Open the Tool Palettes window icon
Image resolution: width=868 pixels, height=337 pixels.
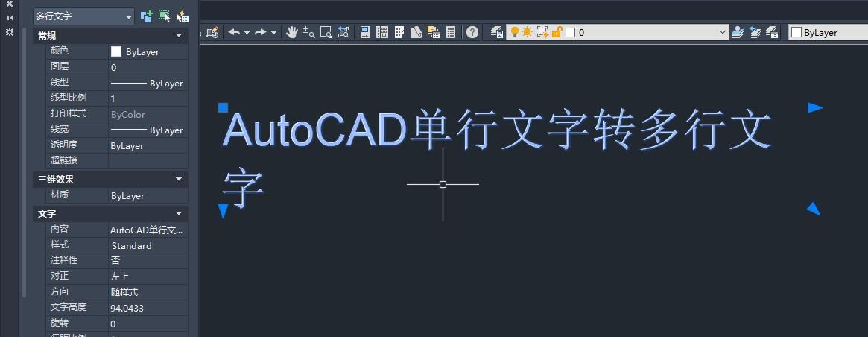(399, 32)
